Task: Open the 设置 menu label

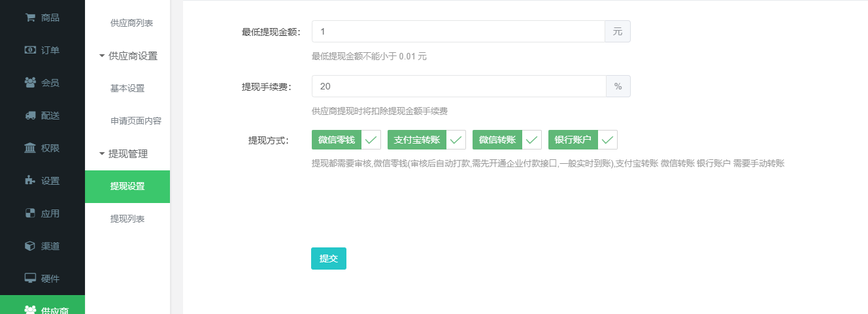Action: (50, 181)
